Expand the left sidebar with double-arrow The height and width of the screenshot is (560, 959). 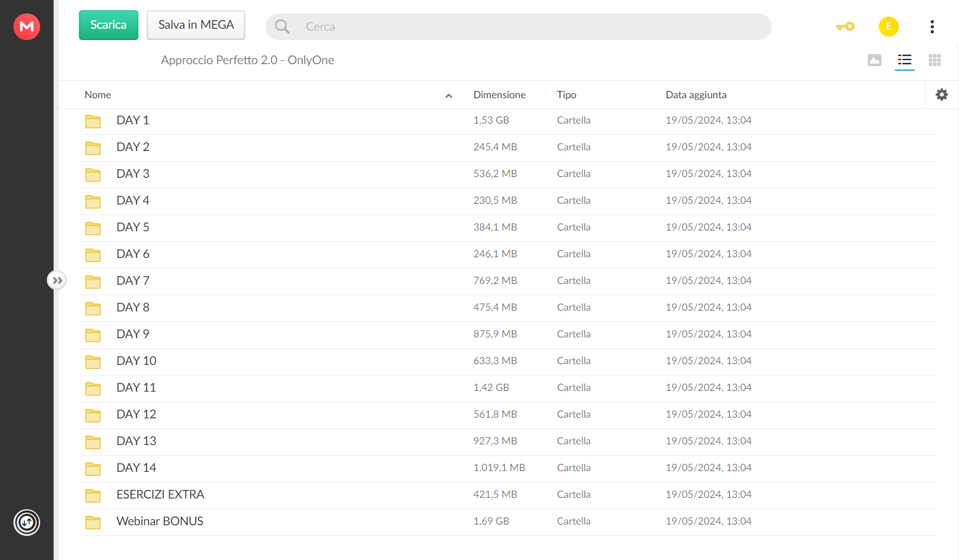(58, 280)
